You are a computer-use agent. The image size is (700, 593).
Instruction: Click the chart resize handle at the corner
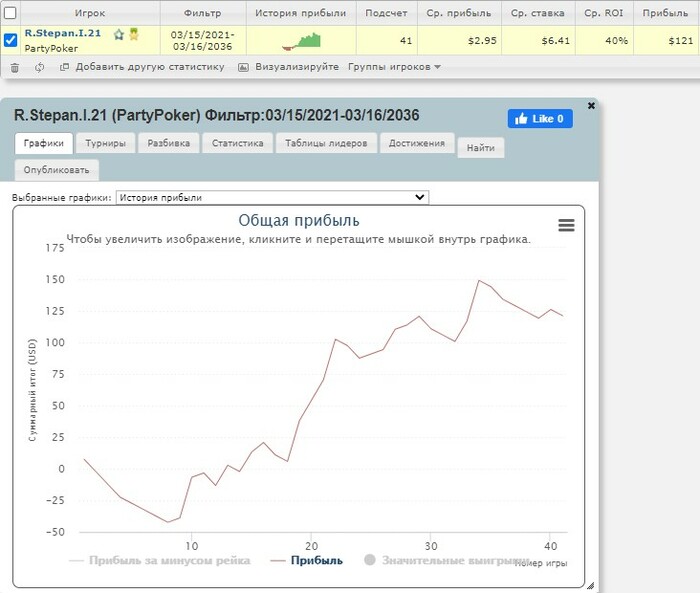tap(590, 586)
